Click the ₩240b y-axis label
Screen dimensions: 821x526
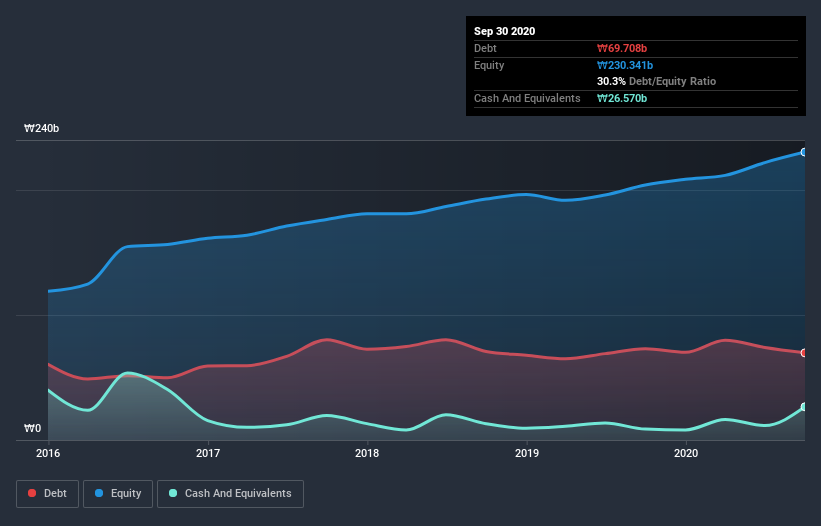point(41,128)
